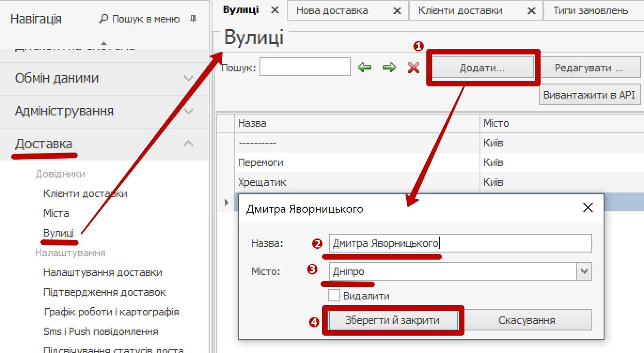
Task: Close the Нова доставка tab
Action: click(x=397, y=11)
